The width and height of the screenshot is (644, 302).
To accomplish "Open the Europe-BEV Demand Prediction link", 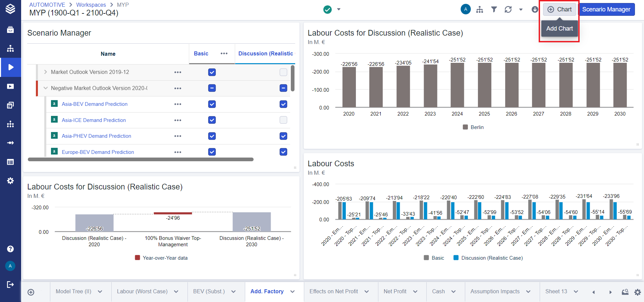I will (x=98, y=152).
